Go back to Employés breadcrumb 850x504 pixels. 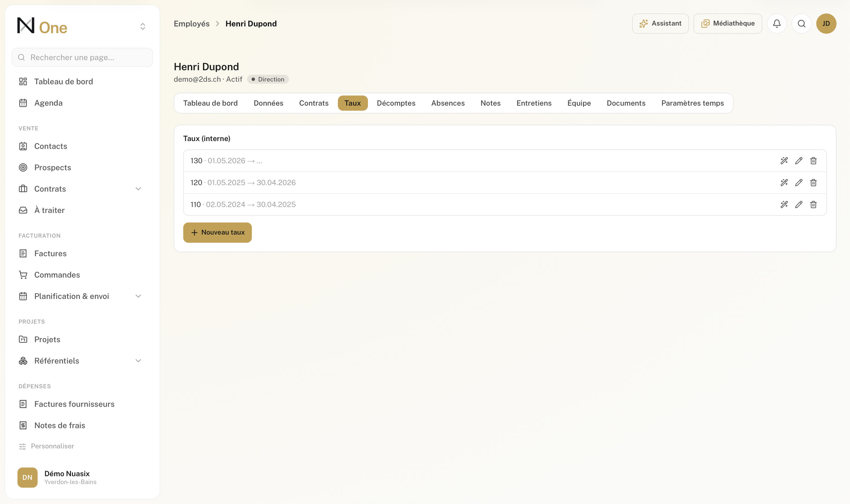tap(192, 24)
